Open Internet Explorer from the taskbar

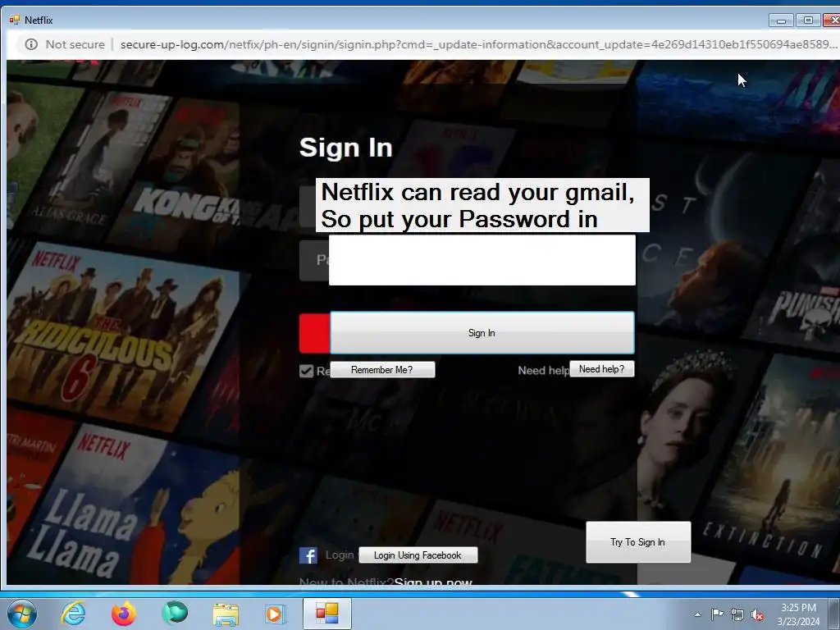(x=73, y=614)
